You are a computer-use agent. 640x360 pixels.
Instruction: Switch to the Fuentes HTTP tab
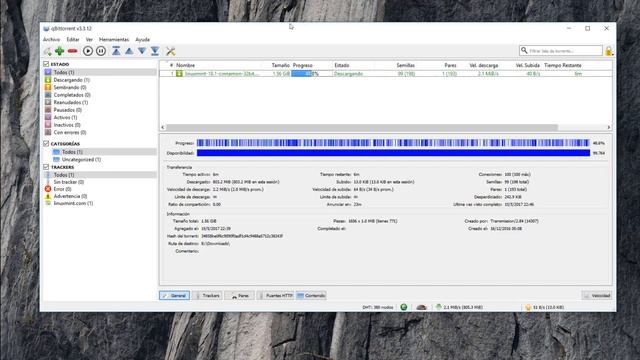276,296
